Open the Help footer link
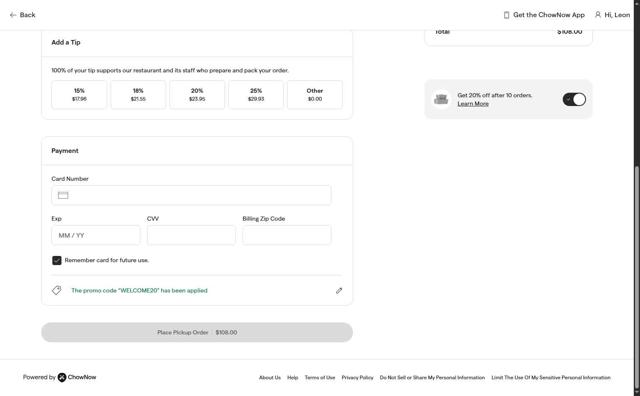Image resolution: width=640 pixels, height=396 pixels. [293, 378]
